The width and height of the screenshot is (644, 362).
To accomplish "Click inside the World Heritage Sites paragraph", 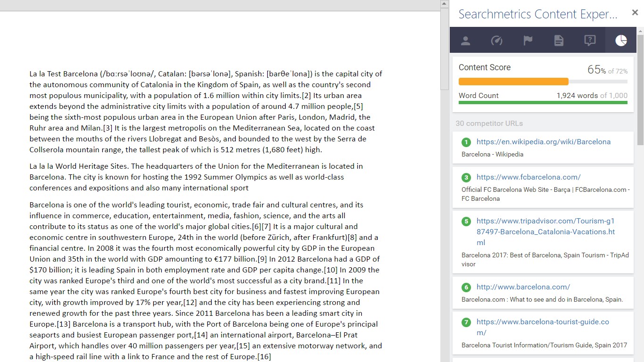I will tap(196, 177).
